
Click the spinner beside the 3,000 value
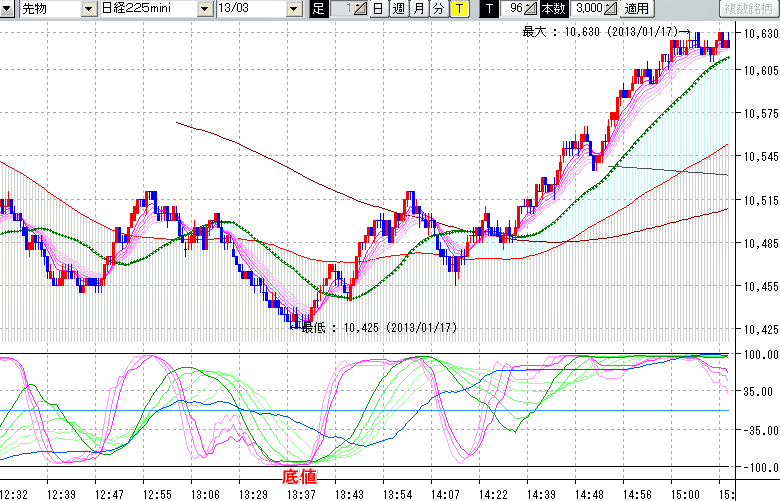(x=611, y=9)
